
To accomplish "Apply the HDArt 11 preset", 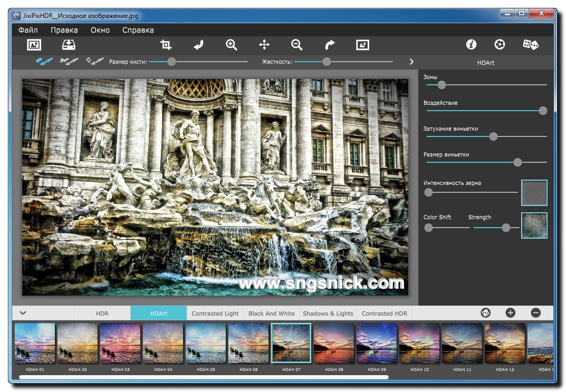I will pos(462,343).
